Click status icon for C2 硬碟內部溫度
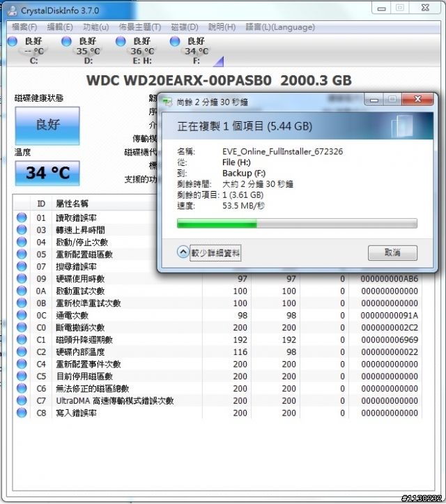The image size is (446, 504). 22,352
